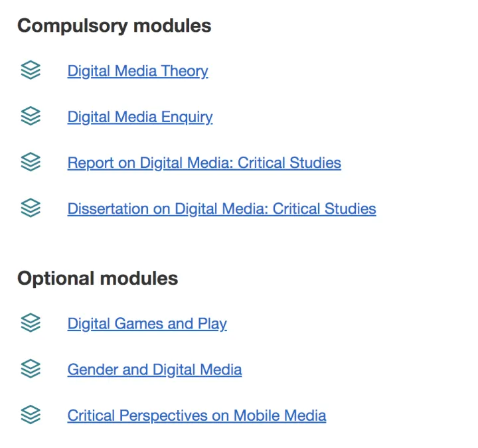Select the word Enquiry in the second link

coord(187,117)
